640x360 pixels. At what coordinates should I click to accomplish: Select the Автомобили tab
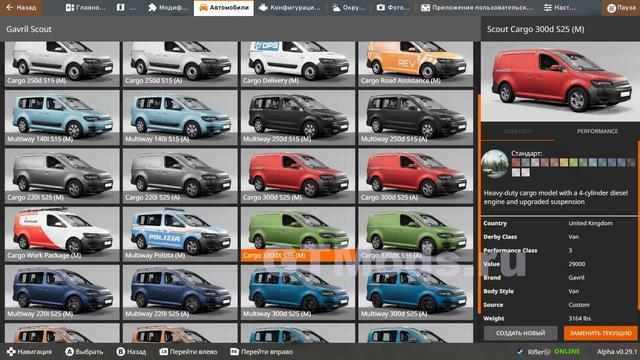point(224,8)
